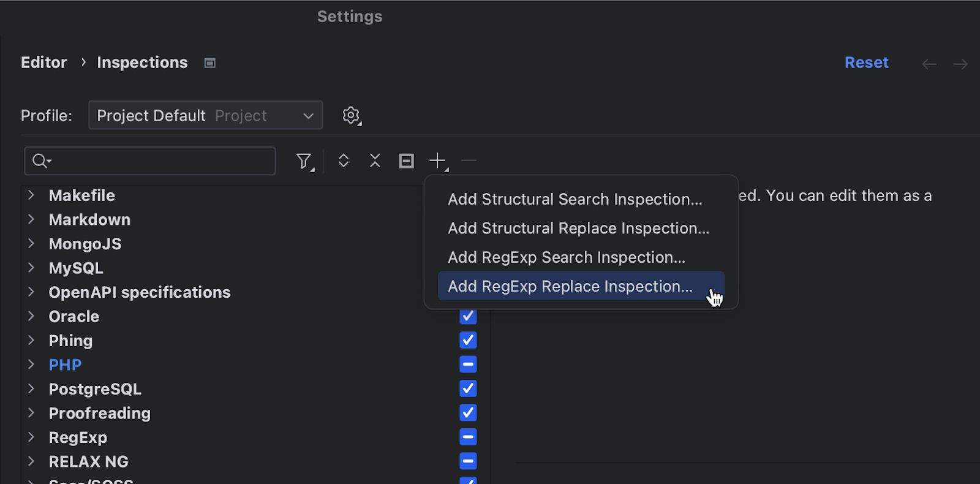Click the filter inspections funnel icon

[304, 161]
